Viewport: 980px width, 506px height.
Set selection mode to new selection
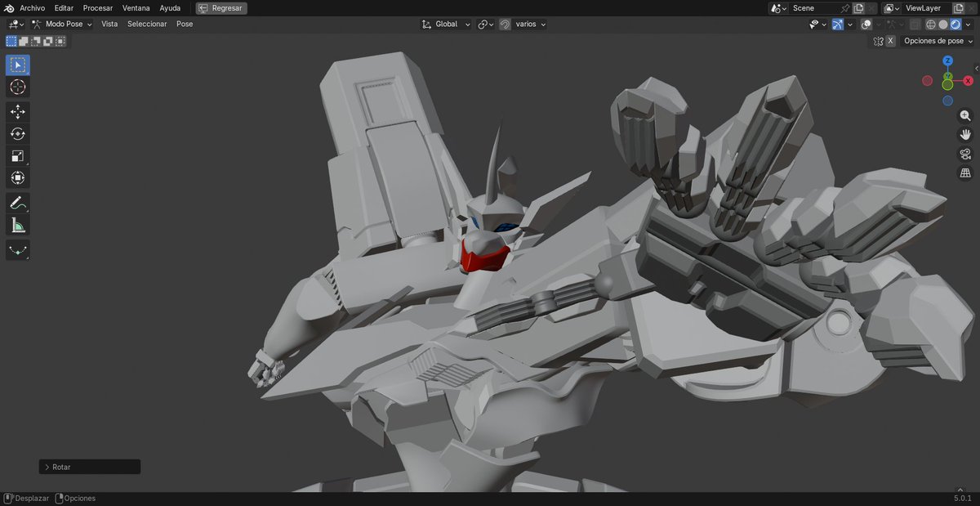point(11,41)
